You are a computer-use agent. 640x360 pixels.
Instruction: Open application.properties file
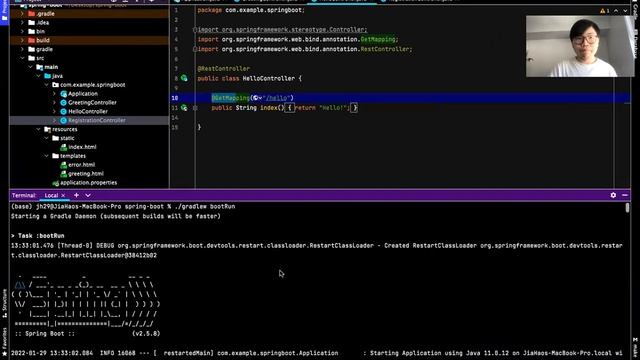(89, 183)
